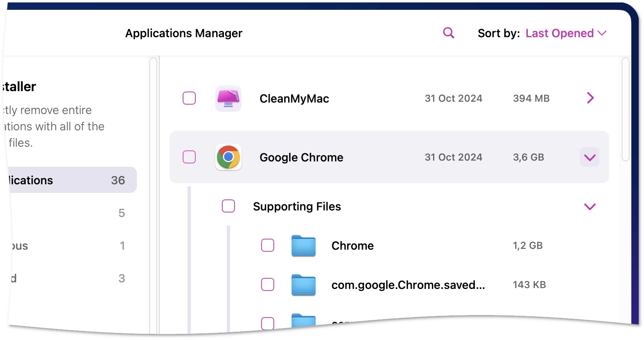Collapse Google Chrome row chevron
Screen dimensions: 644x340
(590, 157)
